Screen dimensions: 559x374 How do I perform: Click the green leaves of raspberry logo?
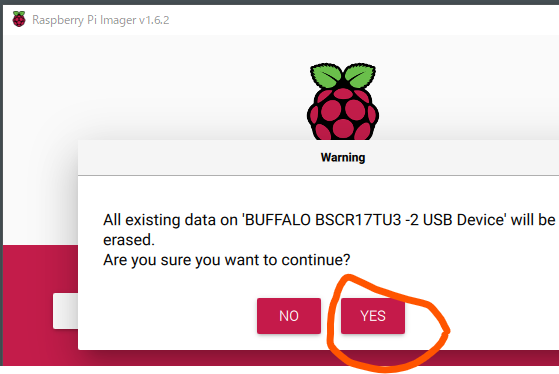343,75
